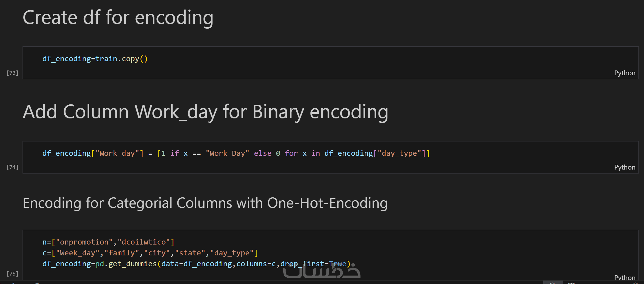Click the "Work Day" string literal
The height and width of the screenshot is (284, 644).
pos(227,153)
